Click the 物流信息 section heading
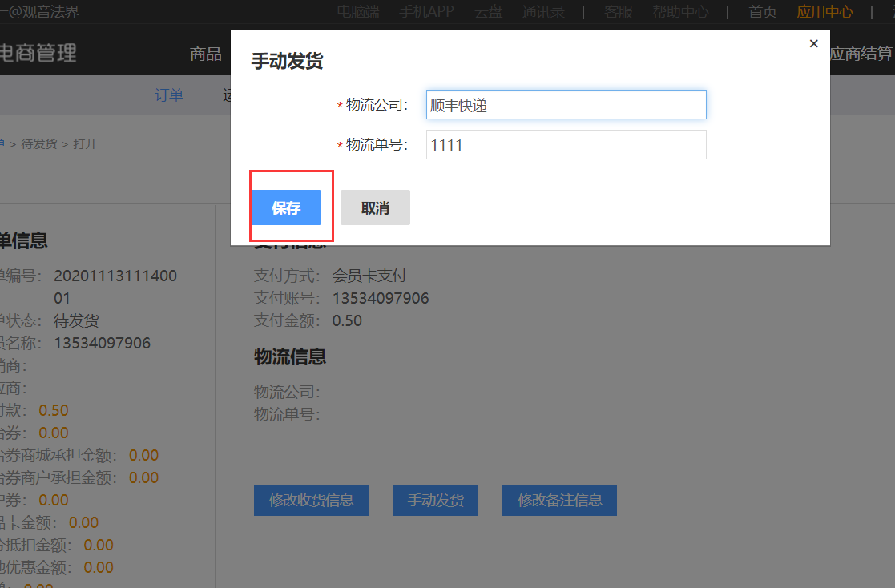 click(290, 356)
